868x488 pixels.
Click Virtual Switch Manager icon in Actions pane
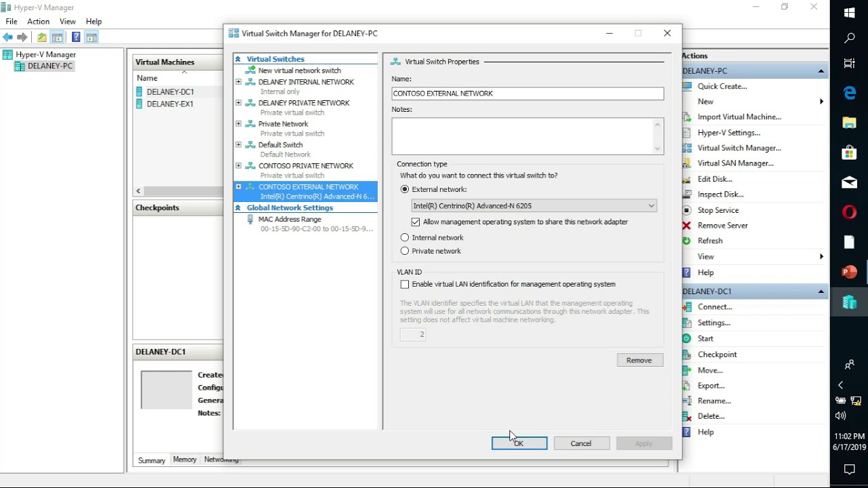click(687, 148)
